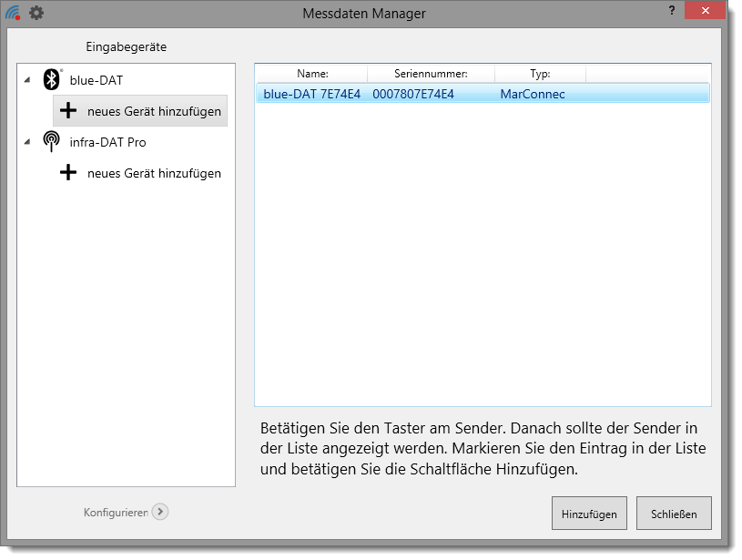Click the wireless signal app icon in title bar
This screenshot has width=742, height=560.
13,14
